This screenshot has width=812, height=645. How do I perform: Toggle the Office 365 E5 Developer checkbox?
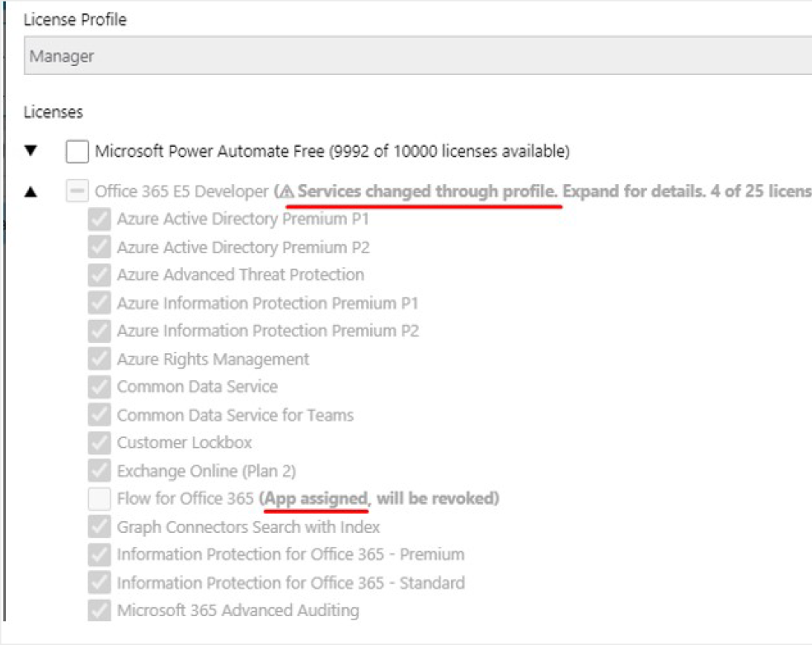(x=77, y=191)
